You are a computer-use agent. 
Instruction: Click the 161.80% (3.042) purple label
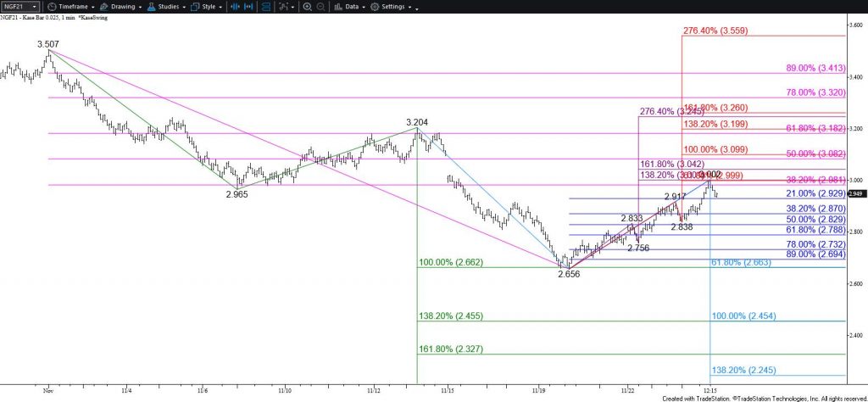pyautogui.click(x=672, y=164)
